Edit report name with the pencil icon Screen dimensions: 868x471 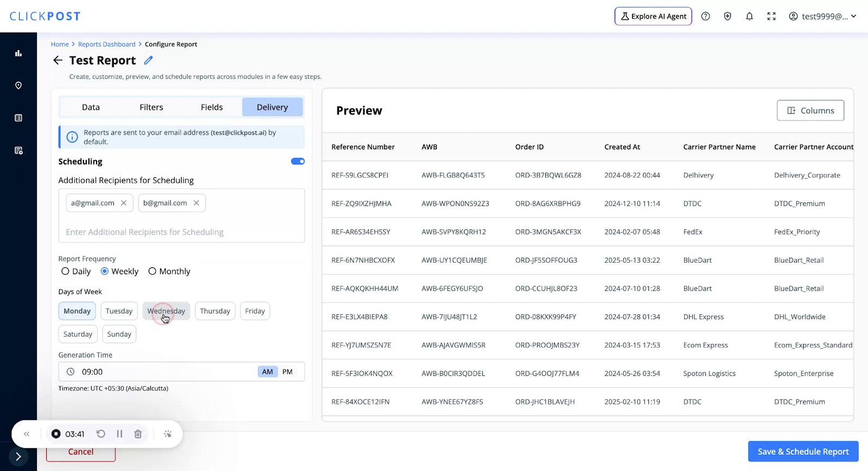(148, 60)
